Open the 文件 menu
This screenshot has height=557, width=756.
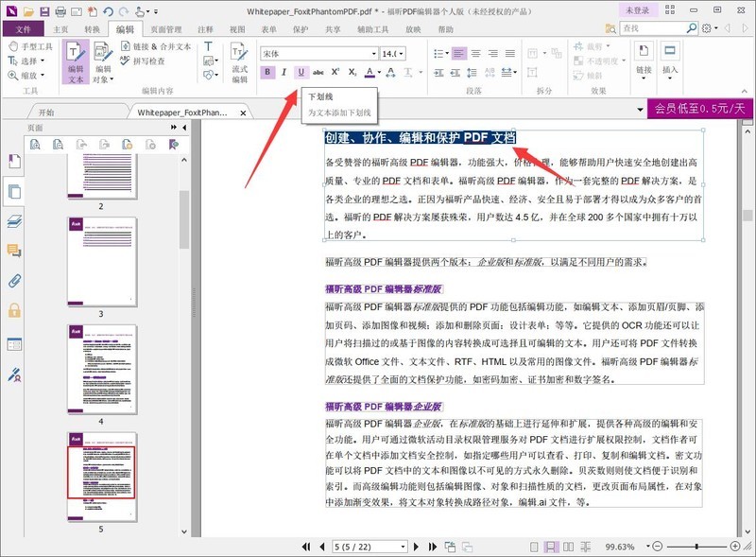click(x=24, y=30)
